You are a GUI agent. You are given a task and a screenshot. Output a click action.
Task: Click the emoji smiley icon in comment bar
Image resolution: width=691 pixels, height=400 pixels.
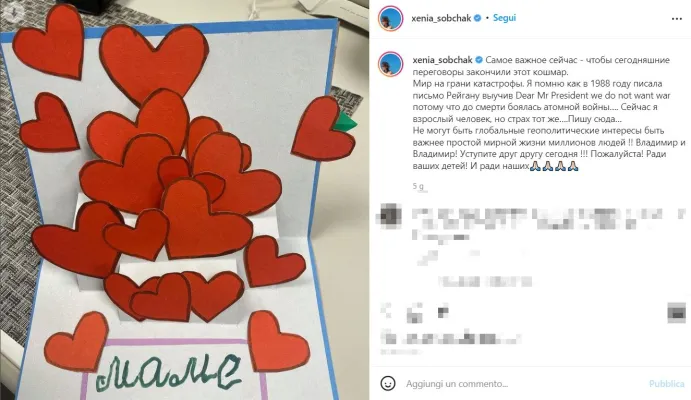click(x=388, y=383)
